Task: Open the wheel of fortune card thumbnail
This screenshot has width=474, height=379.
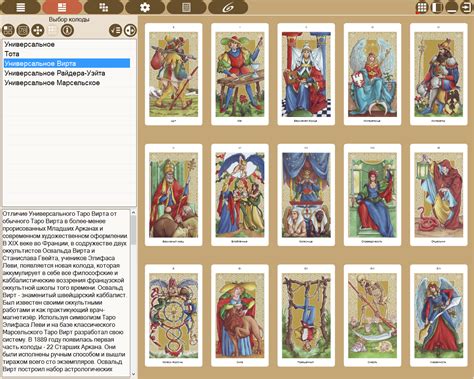Action: pos(174,315)
